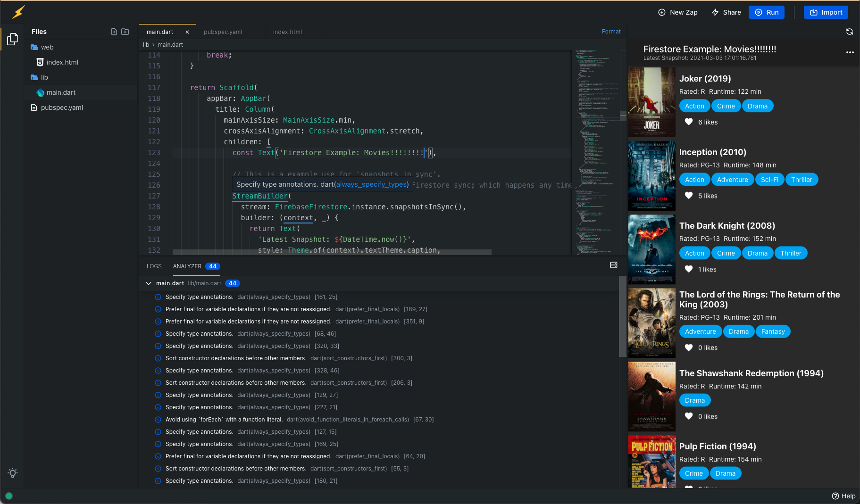Open the LOGS tab
The width and height of the screenshot is (860, 504).
[154, 266]
